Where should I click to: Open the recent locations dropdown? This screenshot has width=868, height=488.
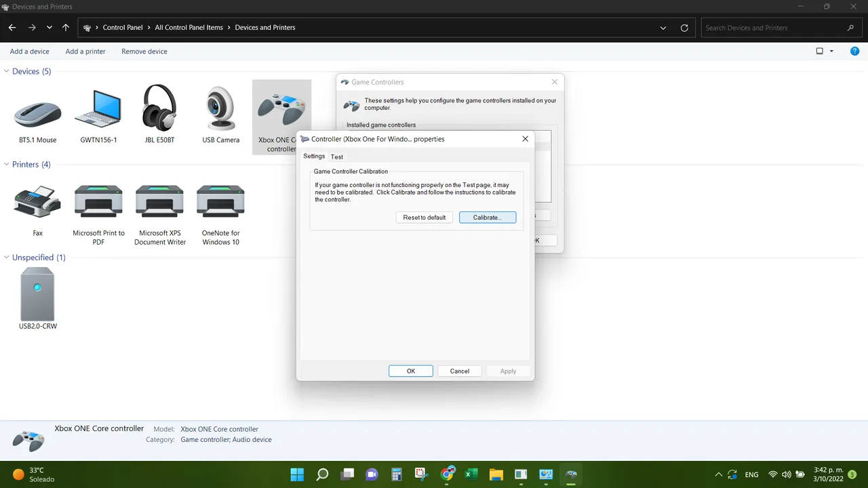coord(50,28)
